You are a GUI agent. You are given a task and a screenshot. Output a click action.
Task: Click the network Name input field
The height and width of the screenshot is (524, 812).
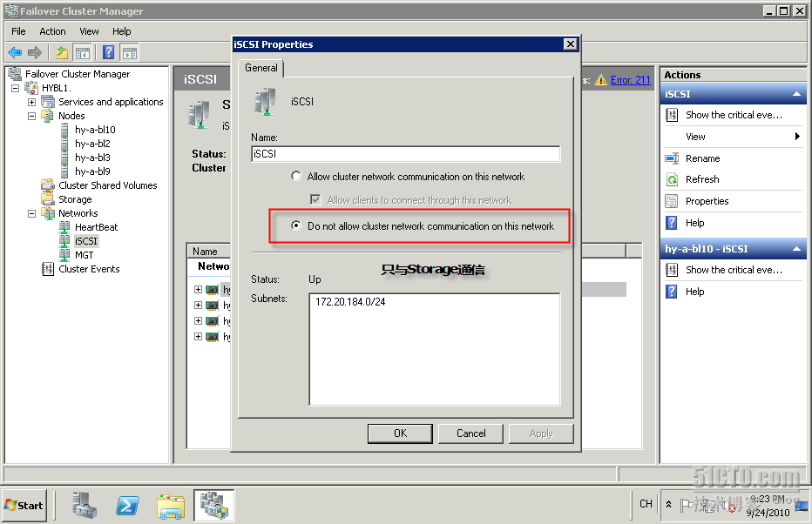(405, 154)
